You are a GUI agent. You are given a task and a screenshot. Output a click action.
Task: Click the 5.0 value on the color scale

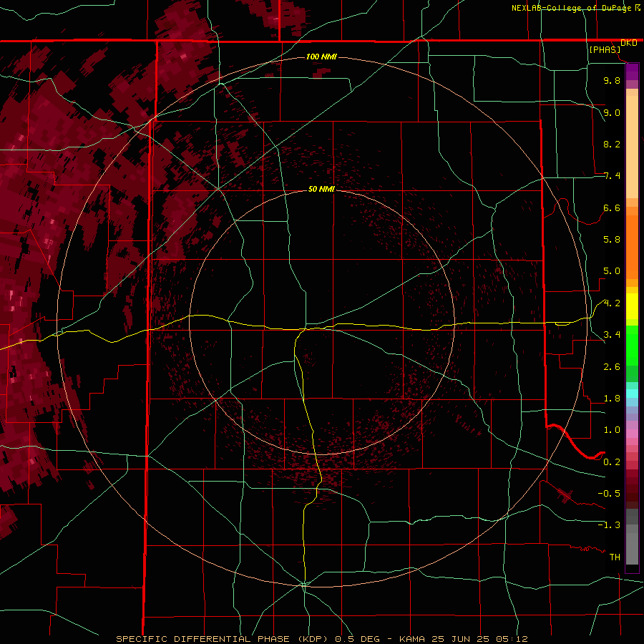[x=612, y=271]
